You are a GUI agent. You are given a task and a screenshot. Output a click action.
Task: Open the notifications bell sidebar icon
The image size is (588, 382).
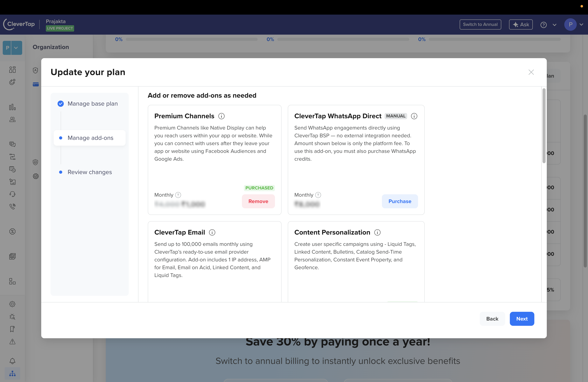coord(12,361)
